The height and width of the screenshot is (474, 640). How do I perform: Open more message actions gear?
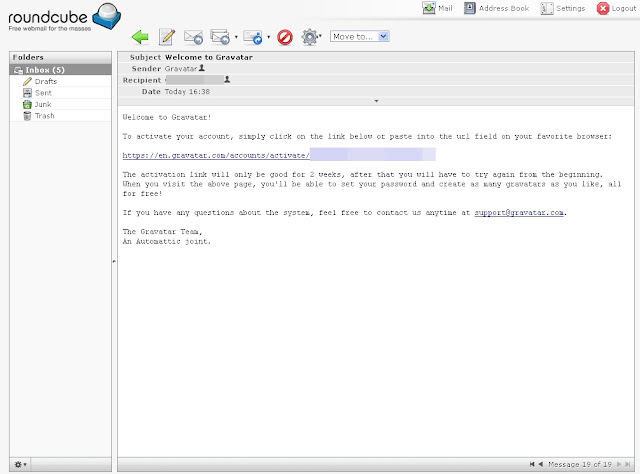(x=310, y=37)
